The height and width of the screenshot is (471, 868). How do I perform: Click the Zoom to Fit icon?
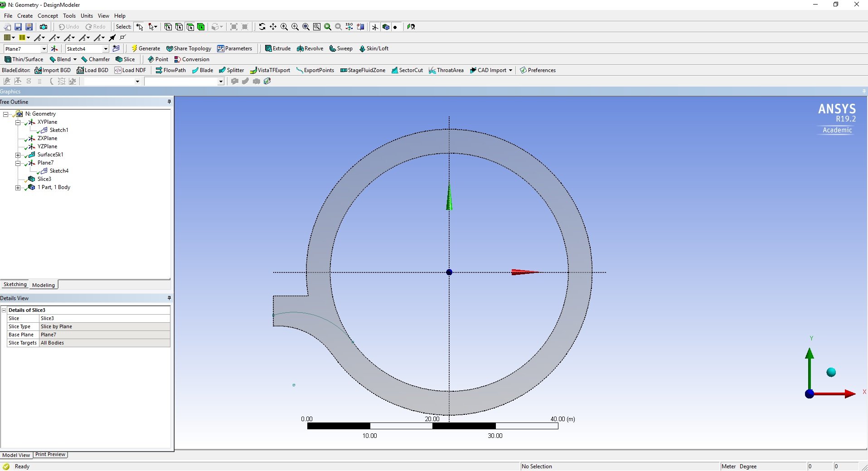coord(305,27)
